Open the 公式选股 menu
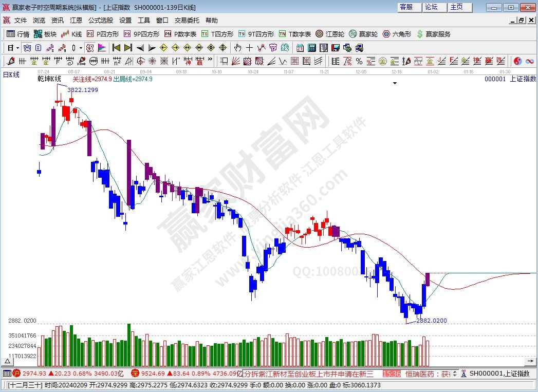The height and width of the screenshot is (392, 538). [100, 21]
